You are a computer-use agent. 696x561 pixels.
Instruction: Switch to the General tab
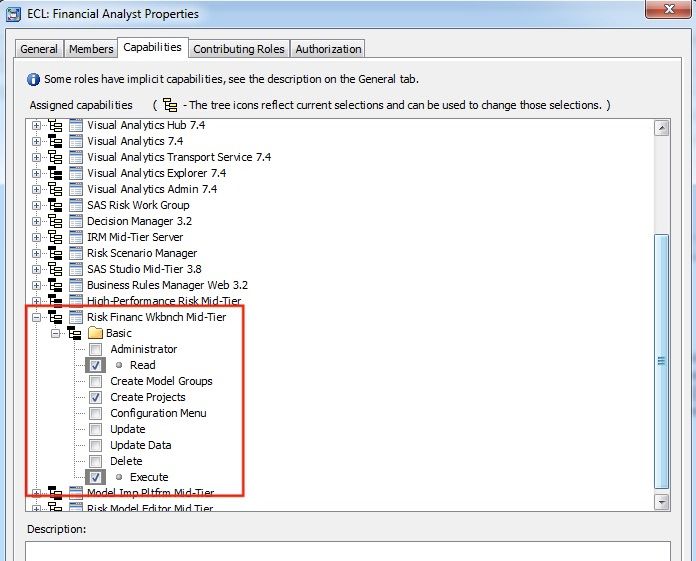(39, 49)
